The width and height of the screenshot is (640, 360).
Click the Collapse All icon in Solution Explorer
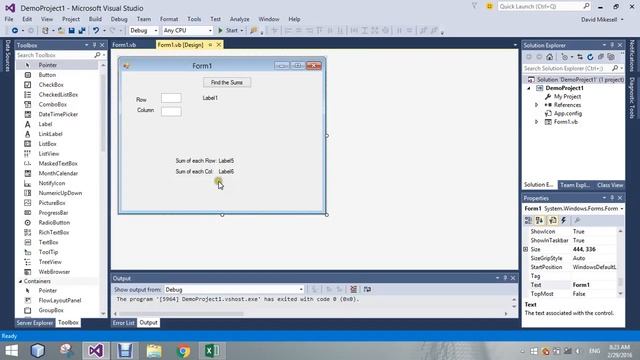coord(600,57)
